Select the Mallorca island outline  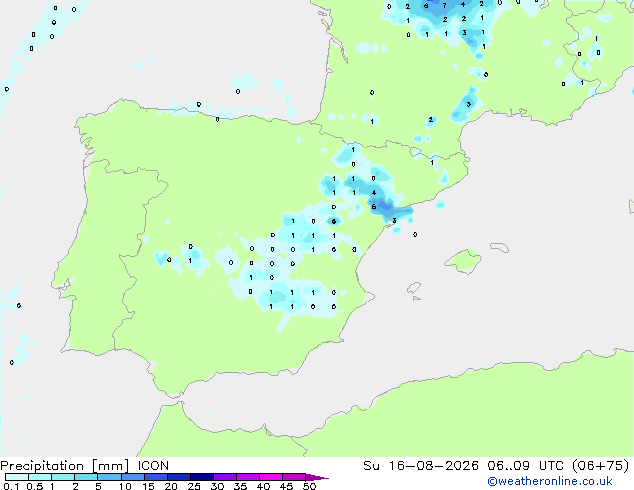[x=463, y=261]
